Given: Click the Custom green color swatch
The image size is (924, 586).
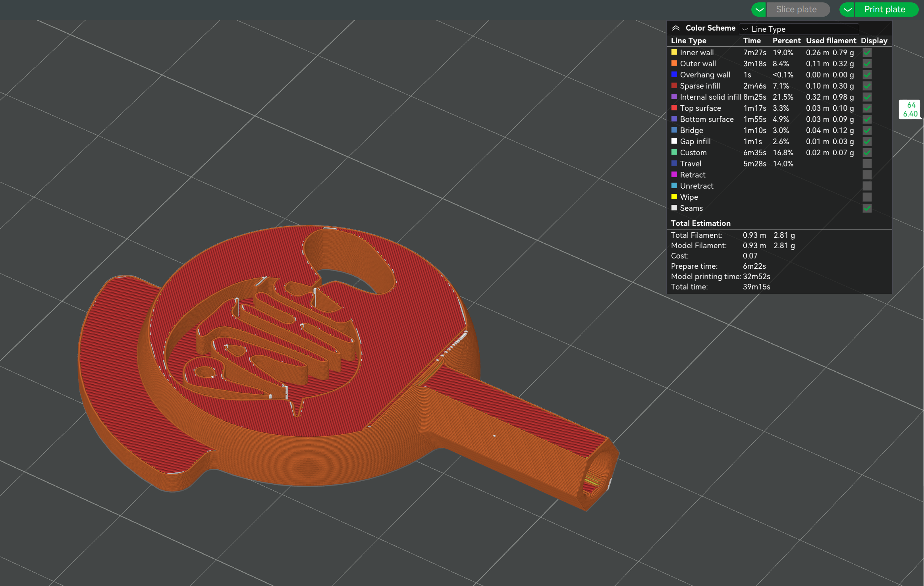Looking at the screenshot, I should (674, 152).
